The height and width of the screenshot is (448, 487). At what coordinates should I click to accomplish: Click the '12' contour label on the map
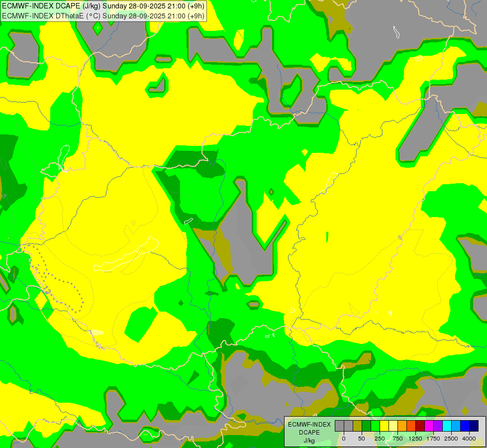point(47,290)
